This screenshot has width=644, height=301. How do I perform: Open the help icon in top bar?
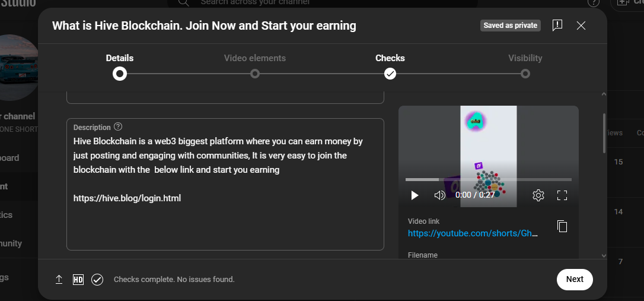tap(593, 2)
